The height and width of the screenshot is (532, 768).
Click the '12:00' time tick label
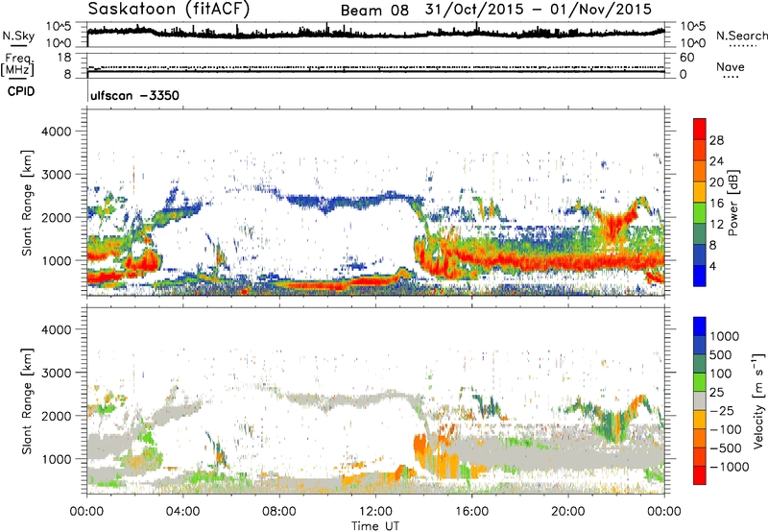375,512
